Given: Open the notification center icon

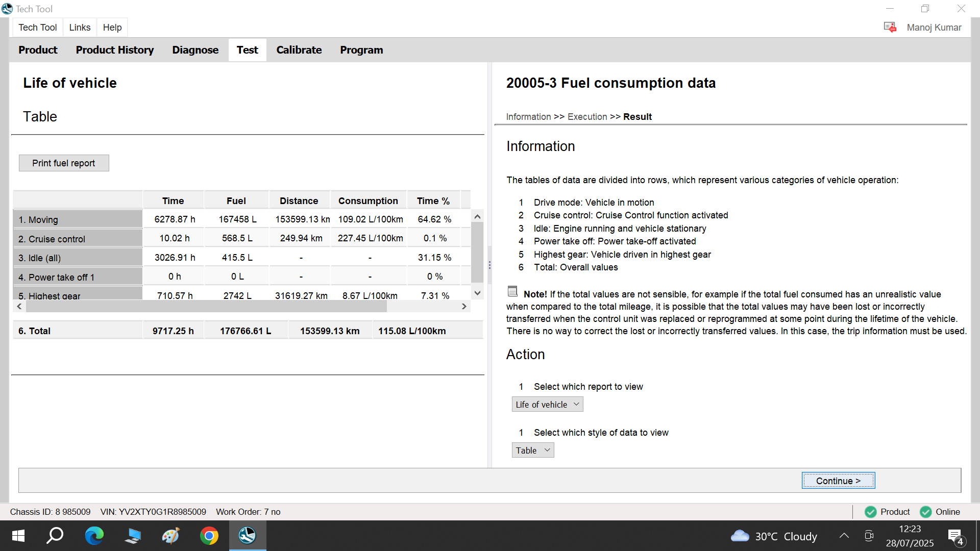Looking at the screenshot, I should [x=955, y=536].
